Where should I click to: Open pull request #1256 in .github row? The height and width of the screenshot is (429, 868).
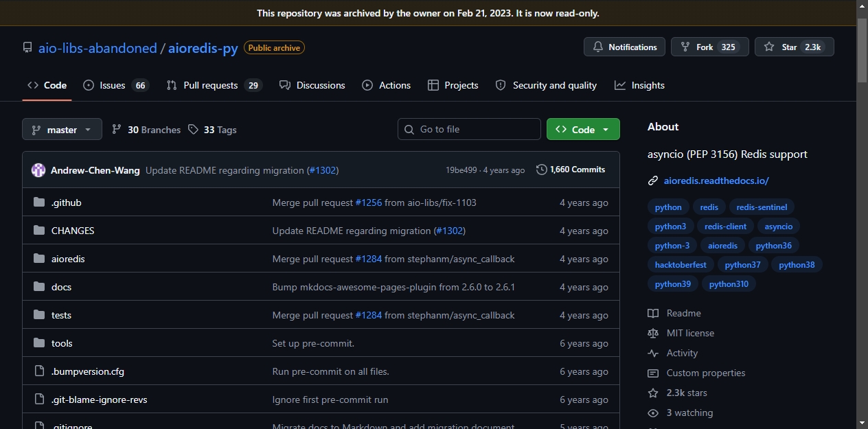pos(368,202)
